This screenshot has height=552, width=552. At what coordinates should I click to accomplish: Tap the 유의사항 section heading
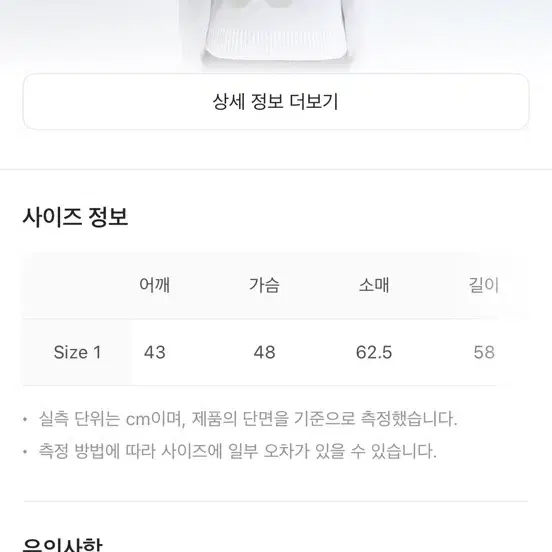pyautogui.click(x=63, y=544)
